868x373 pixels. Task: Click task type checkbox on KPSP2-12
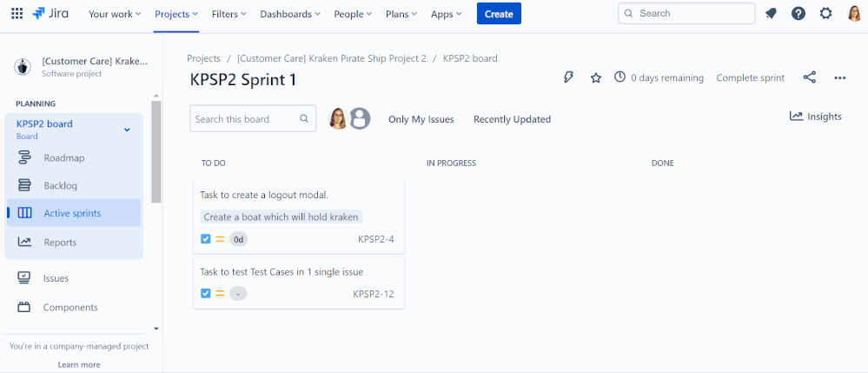tap(205, 293)
